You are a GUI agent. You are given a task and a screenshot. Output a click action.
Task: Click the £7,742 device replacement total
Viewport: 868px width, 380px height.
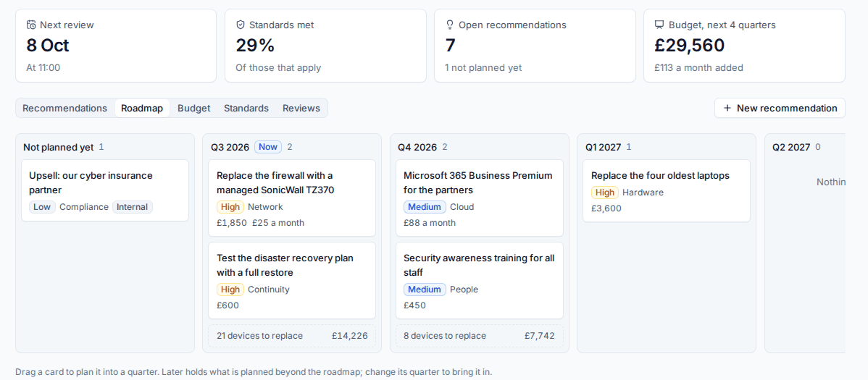[540, 336]
